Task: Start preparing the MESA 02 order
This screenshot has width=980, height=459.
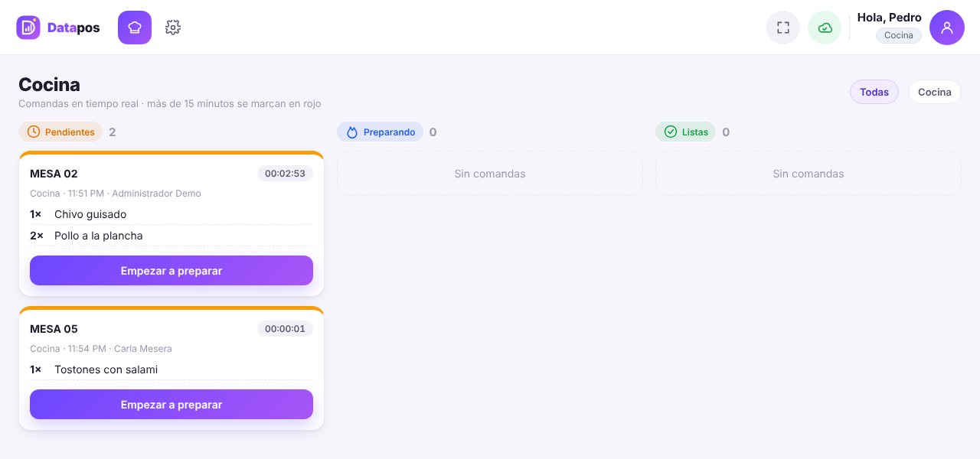Action: [171, 271]
